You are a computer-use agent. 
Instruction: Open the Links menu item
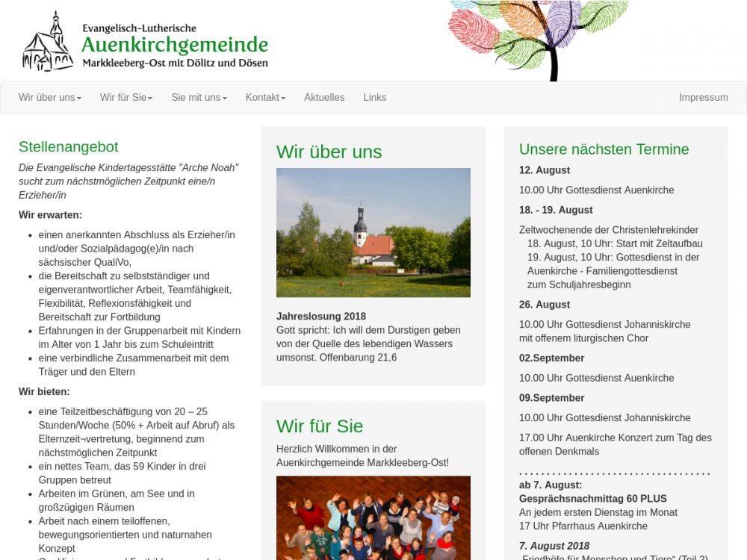pos(374,97)
